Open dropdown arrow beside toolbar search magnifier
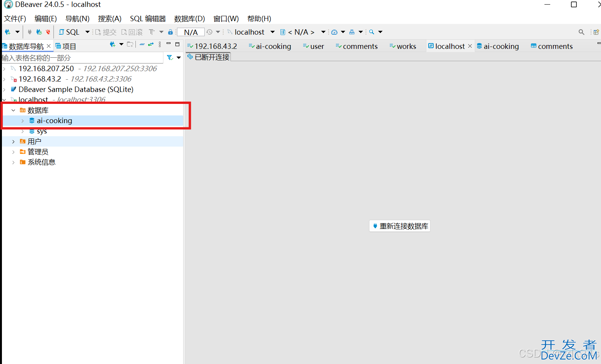Screen dimensions: 601x364 [380, 32]
